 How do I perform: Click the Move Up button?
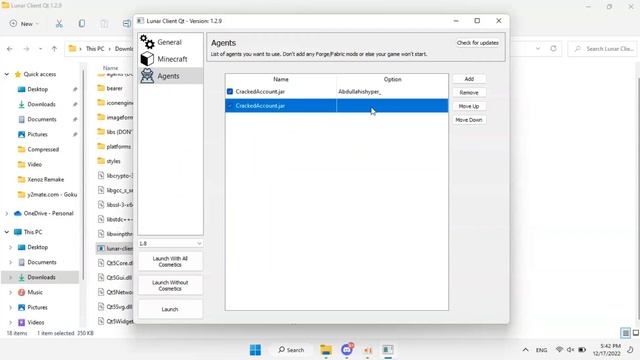pos(469,106)
